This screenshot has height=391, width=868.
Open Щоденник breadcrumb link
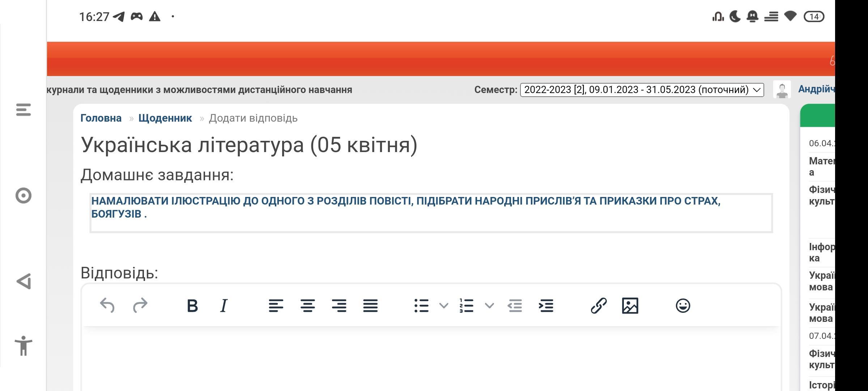(x=165, y=118)
